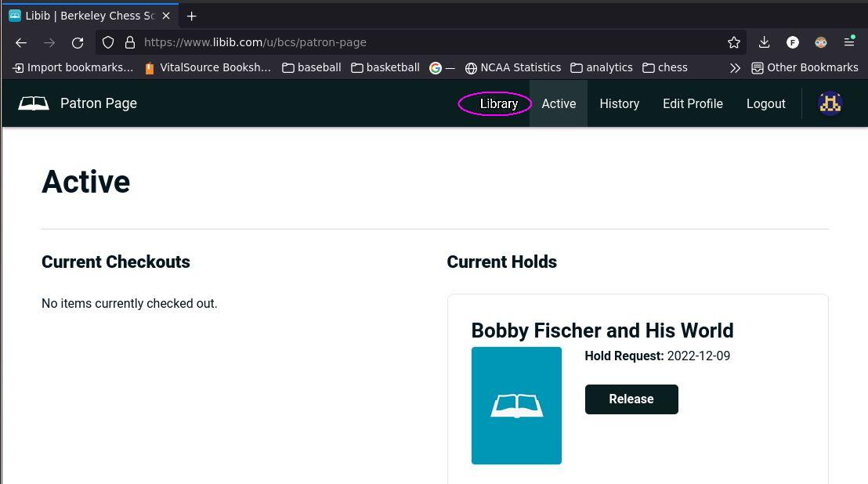Open the Other Bookmarks folder
The height and width of the screenshot is (484, 868).
pos(805,68)
